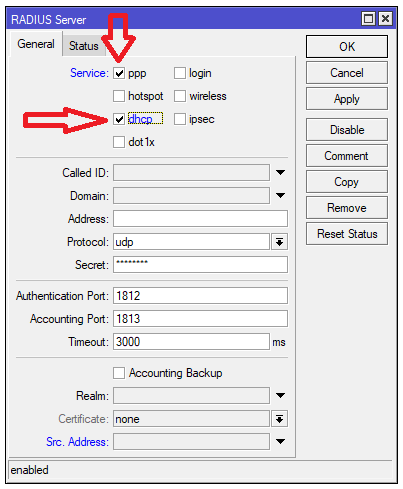
Task: Expand the Realm field arrow
Action: pos(280,395)
